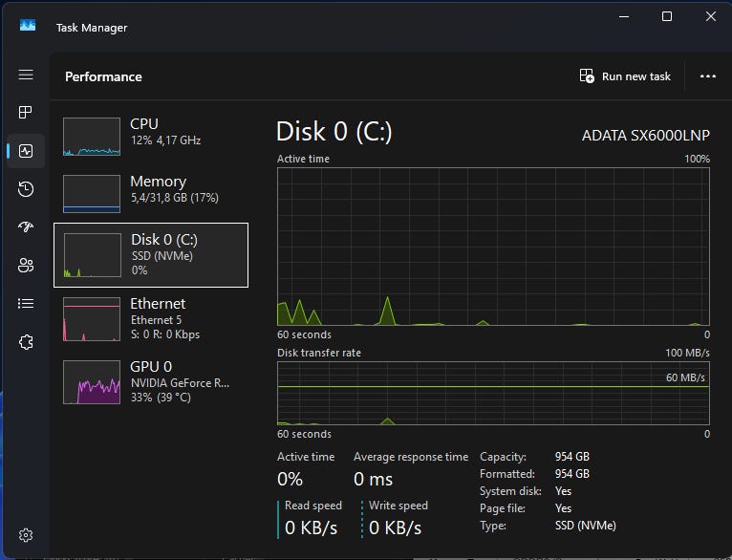Select the Disk 0 (C:) entry
This screenshot has height=560, width=732.
(151, 255)
